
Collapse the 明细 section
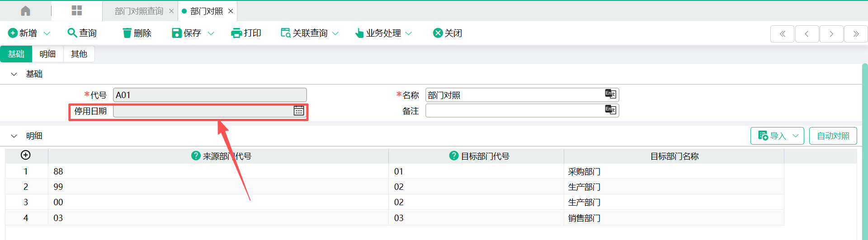point(14,136)
